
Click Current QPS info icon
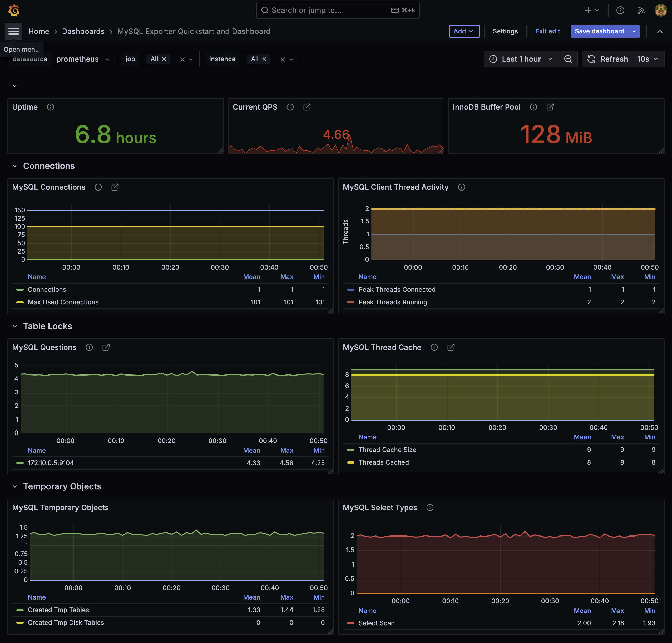[290, 107]
